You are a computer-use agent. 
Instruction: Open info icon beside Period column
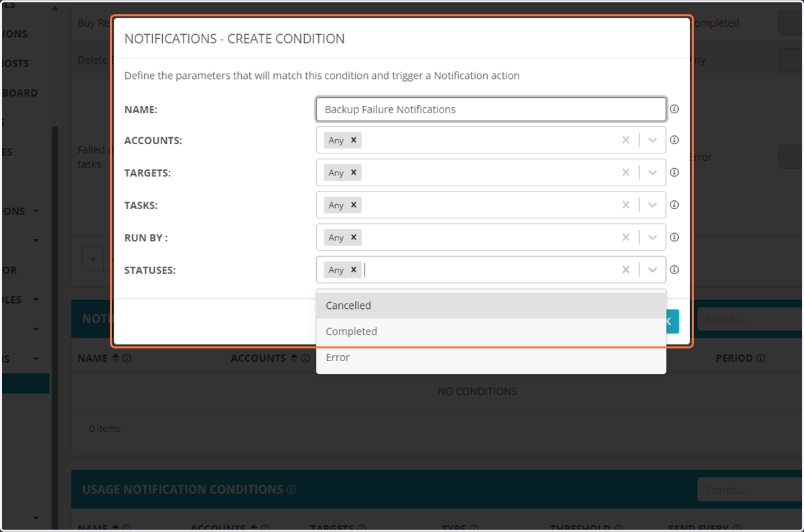click(760, 358)
